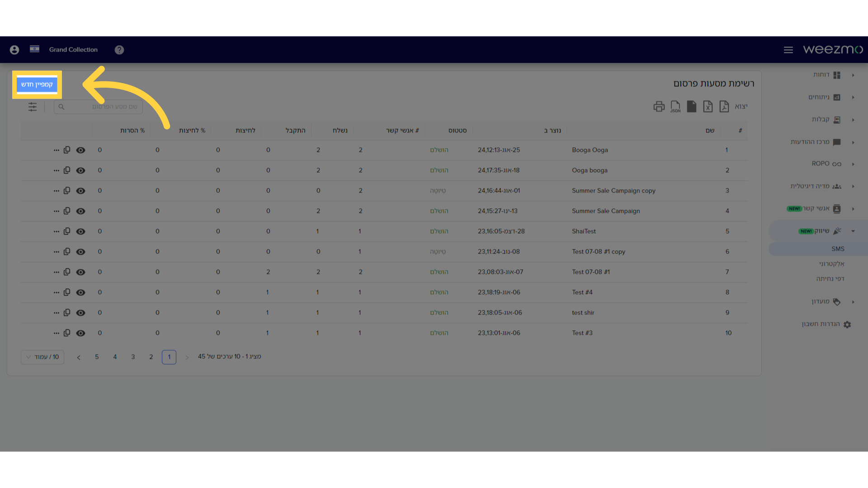
Task: Duplicate the Booga Ooga campaign
Action: 67,150
